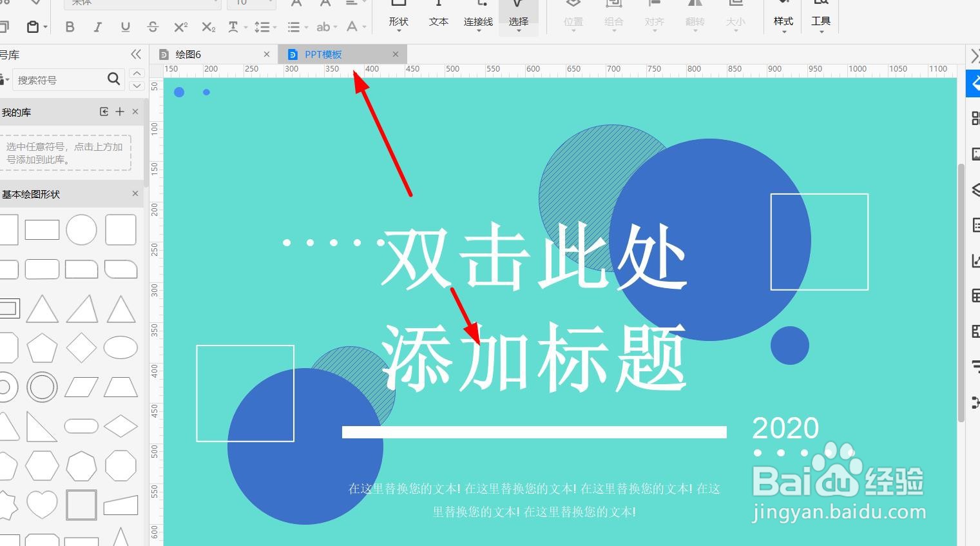Open the line spacing dropdown

coord(265,26)
